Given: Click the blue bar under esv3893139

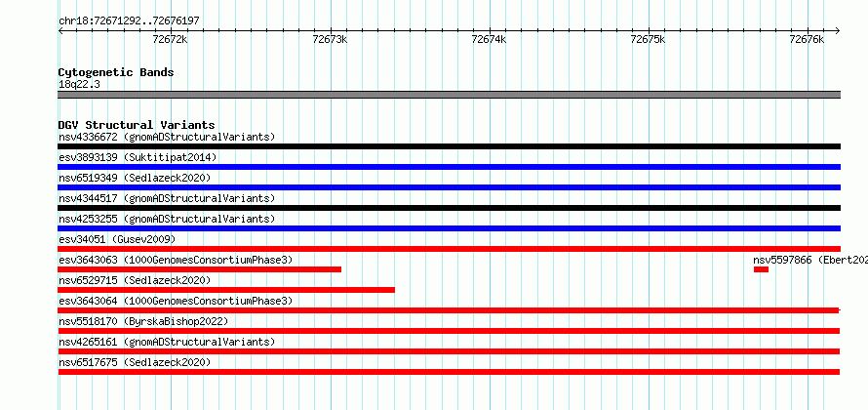Looking at the screenshot, I should click(x=450, y=167).
